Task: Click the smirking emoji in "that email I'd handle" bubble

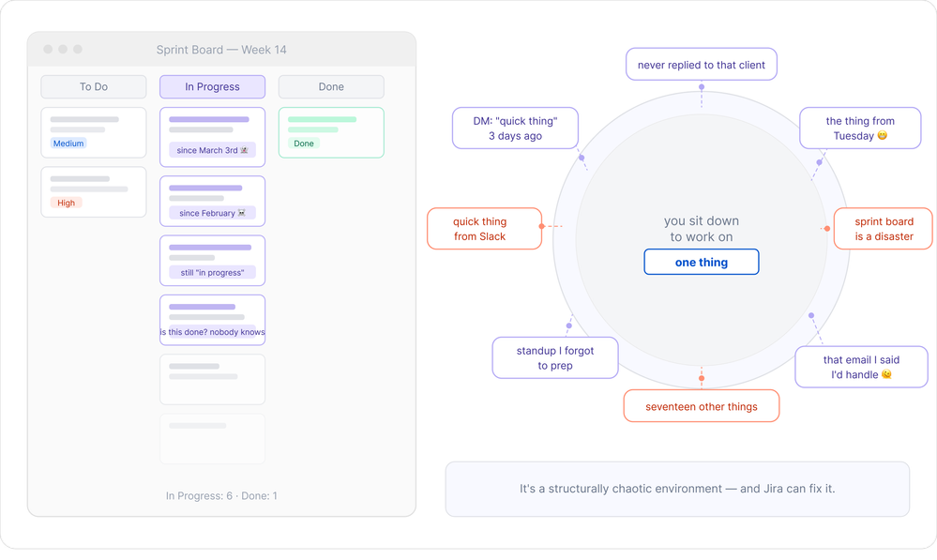Action: 885,375
